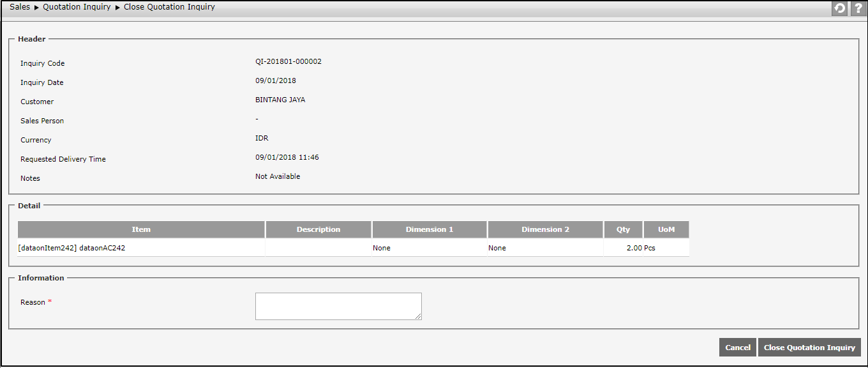This screenshot has height=368, width=868.
Task: Click the Close Quotation Inquiry breadcrumb title
Action: point(169,7)
